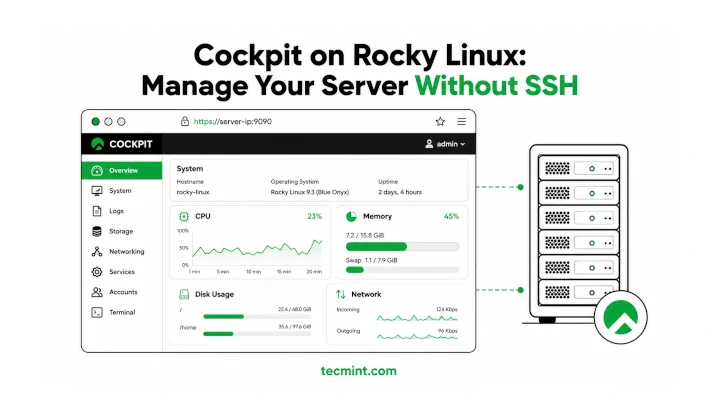Viewport: 720px width, 405px height.
Task: Click the Network up-down arrows icon
Action: point(341,294)
